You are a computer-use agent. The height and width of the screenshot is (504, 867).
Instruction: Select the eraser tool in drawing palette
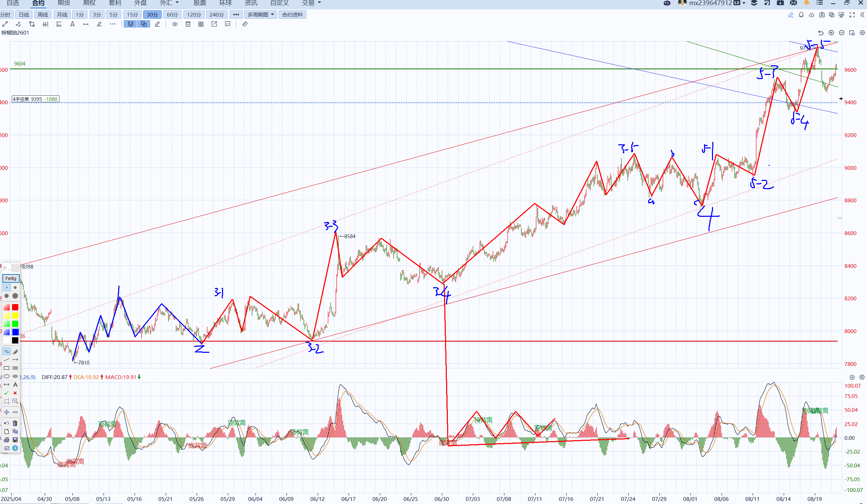click(15, 351)
